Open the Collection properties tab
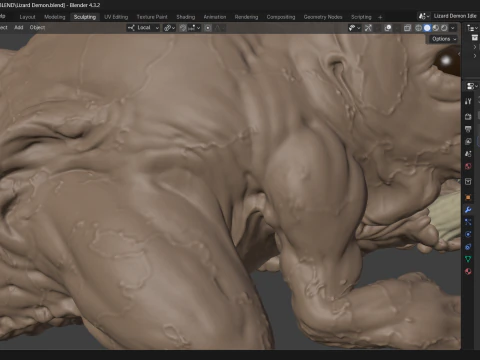 tap(468, 181)
